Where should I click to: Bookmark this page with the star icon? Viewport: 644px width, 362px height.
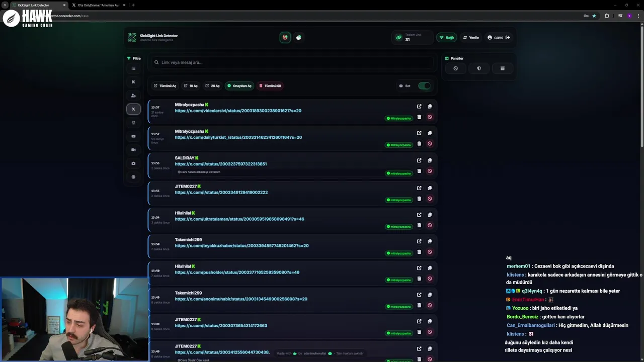tap(594, 16)
